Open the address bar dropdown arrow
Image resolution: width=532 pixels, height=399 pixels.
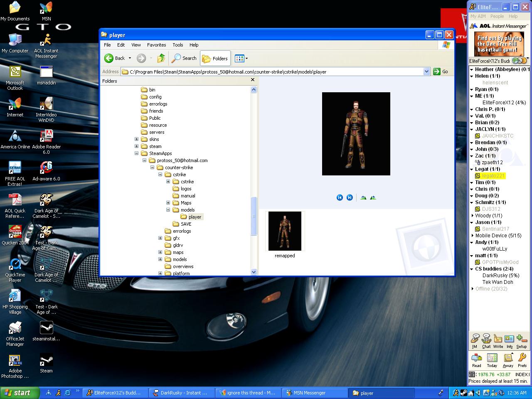click(x=426, y=71)
